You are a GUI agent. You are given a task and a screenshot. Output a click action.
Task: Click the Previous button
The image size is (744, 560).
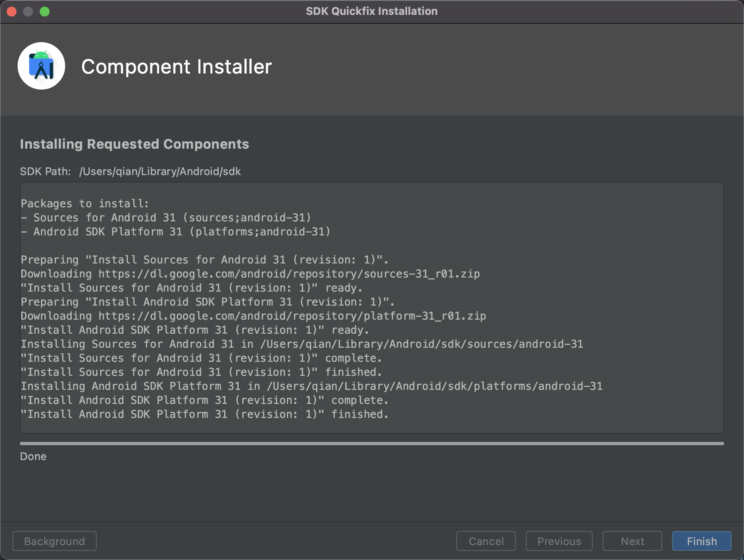(x=559, y=541)
